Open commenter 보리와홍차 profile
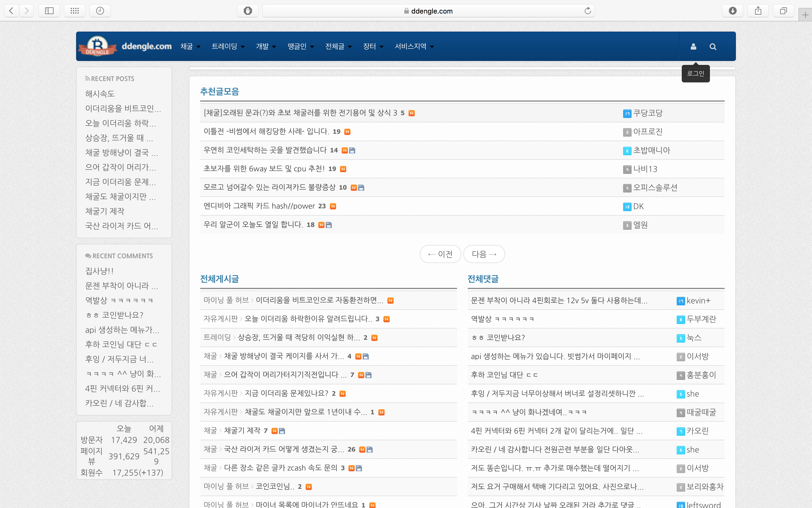This screenshot has width=812, height=508. coord(705,487)
